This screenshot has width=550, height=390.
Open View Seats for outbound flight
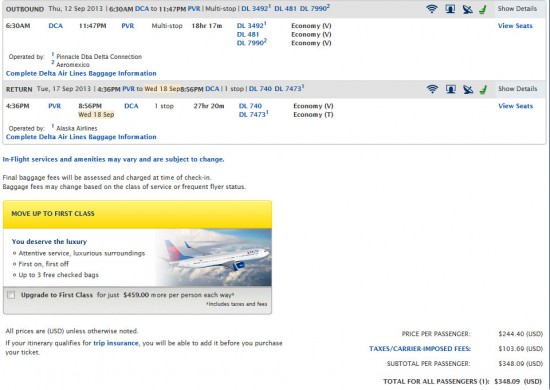point(515,26)
